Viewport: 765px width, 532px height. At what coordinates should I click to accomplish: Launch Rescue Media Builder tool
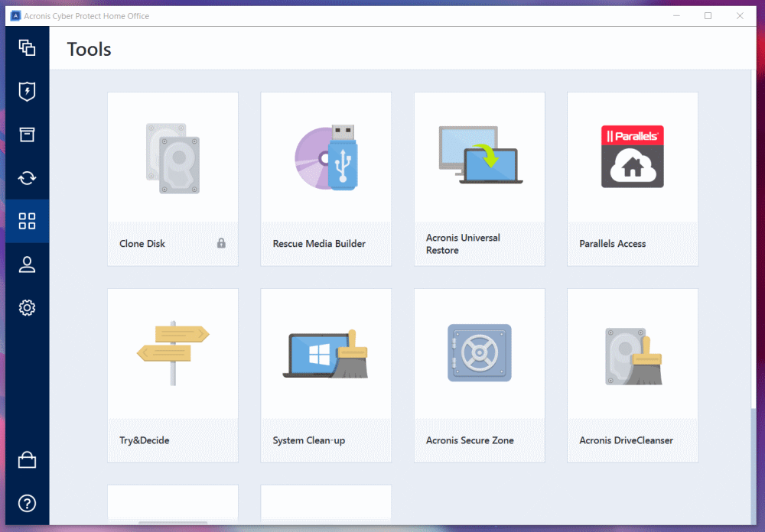click(326, 179)
